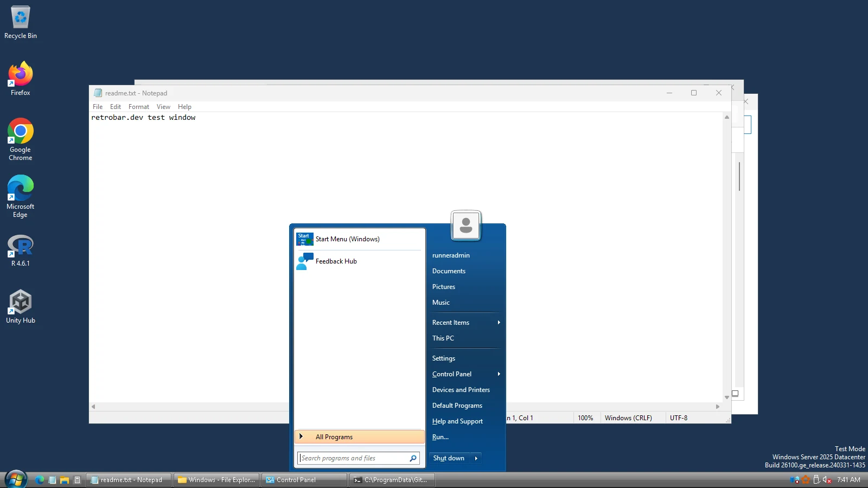Click the network servers tray icon
The width and height of the screenshot is (868, 488).
point(795,480)
